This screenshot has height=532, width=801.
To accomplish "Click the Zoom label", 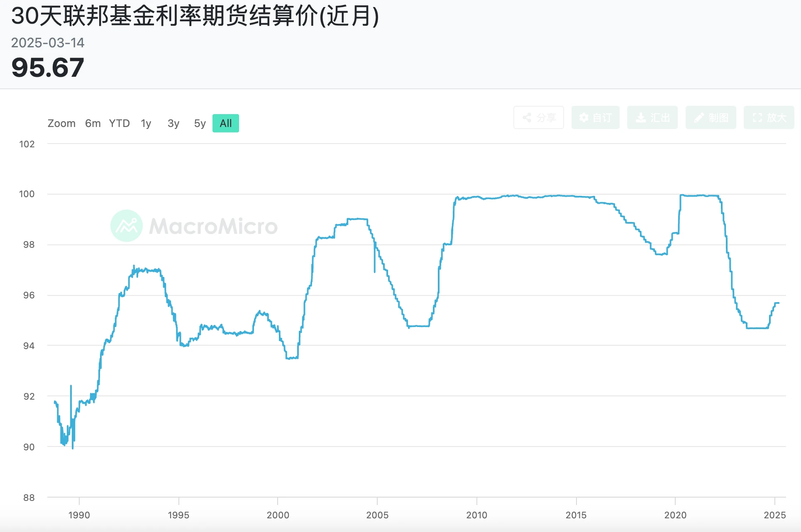I will pos(61,123).
